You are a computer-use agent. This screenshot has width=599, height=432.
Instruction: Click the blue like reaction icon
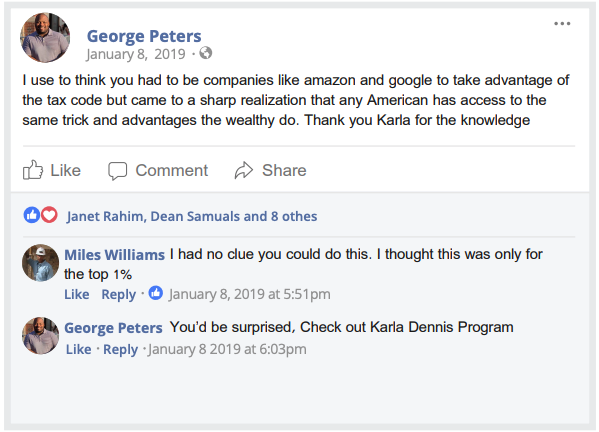click(x=32, y=215)
